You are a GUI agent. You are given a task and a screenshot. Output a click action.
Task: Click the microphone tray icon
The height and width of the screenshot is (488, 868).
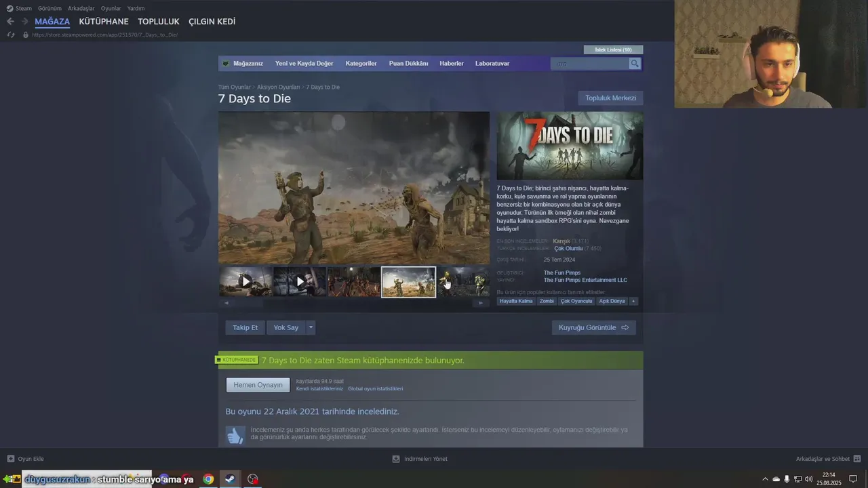787,479
